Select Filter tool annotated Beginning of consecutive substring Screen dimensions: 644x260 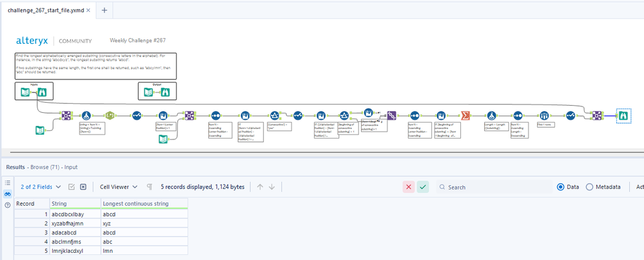(x=344, y=116)
